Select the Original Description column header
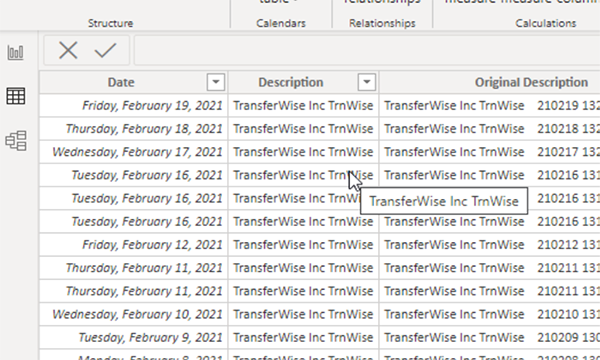This screenshot has height=360, width=600. (531, 82)
